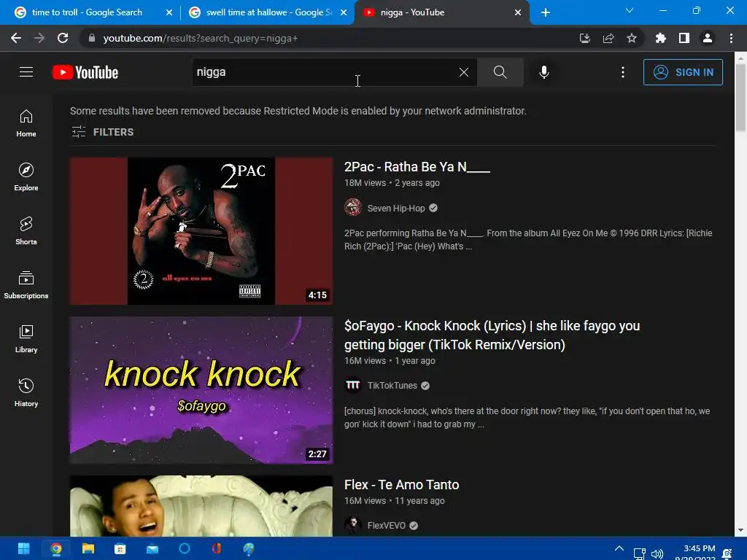747x560 pixels.
Task: Click the magnifier search button
Action: click(x=500, y=72)
